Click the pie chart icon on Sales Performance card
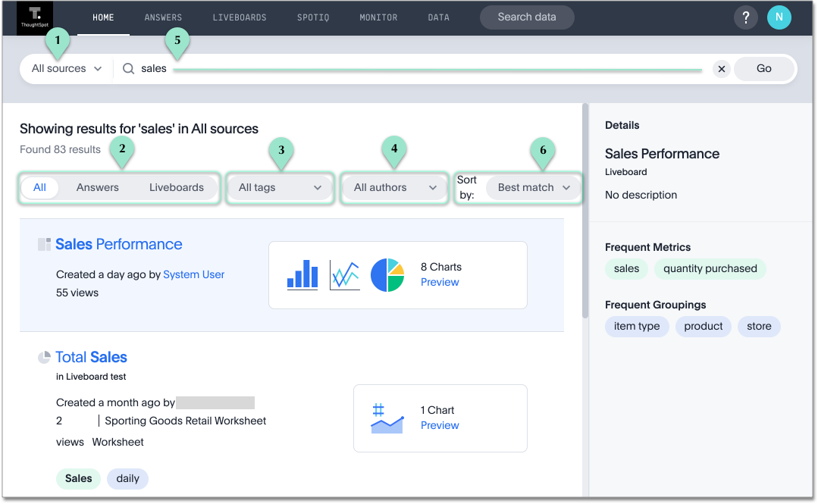818x504 pixels. [x=387, y=274]
